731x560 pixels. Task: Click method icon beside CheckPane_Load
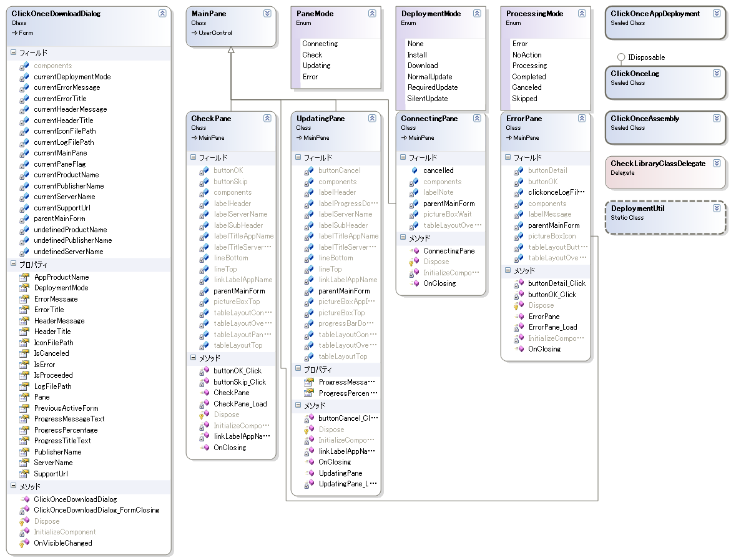point(204,404)
